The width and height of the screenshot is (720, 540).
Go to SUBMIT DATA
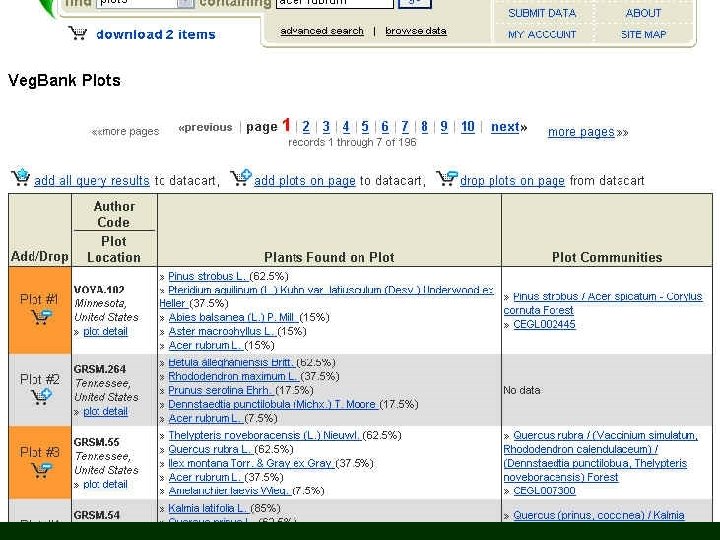click(x=542, y=13)
